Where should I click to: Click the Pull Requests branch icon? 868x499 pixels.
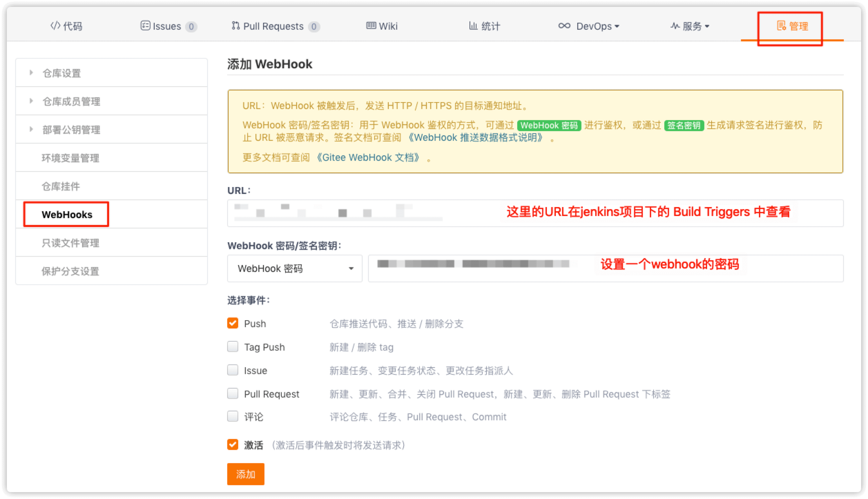pyautogui.click(x=235, y=26)
